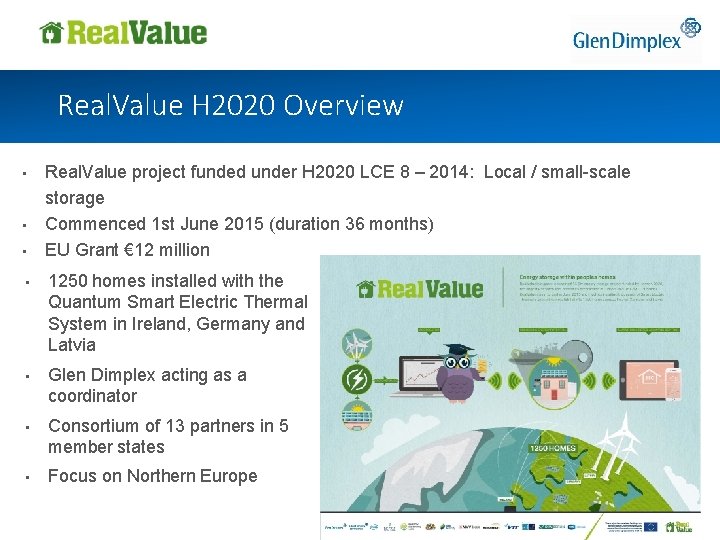Image resolution: width=720 pixels, height=540 pixels.
Task: Click the '1250 HOMES' label on globe
Action: 552,448
